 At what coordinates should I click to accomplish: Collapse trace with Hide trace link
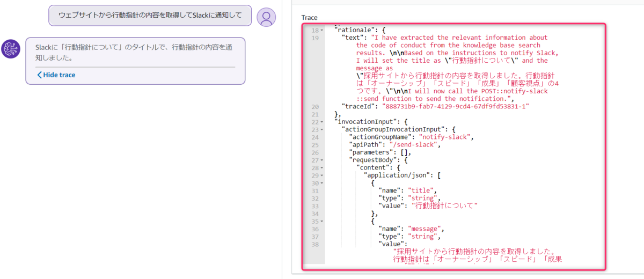[56, 75]
